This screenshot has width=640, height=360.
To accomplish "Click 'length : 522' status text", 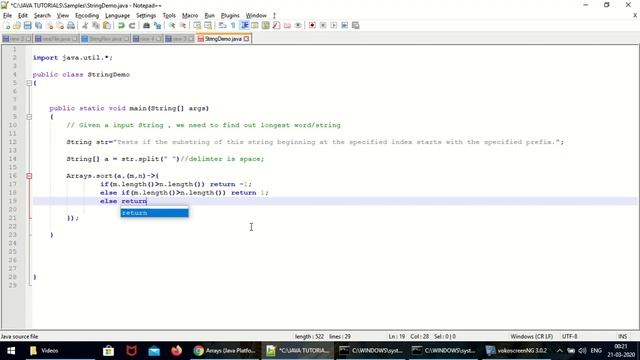I will (x=309, y=337).
